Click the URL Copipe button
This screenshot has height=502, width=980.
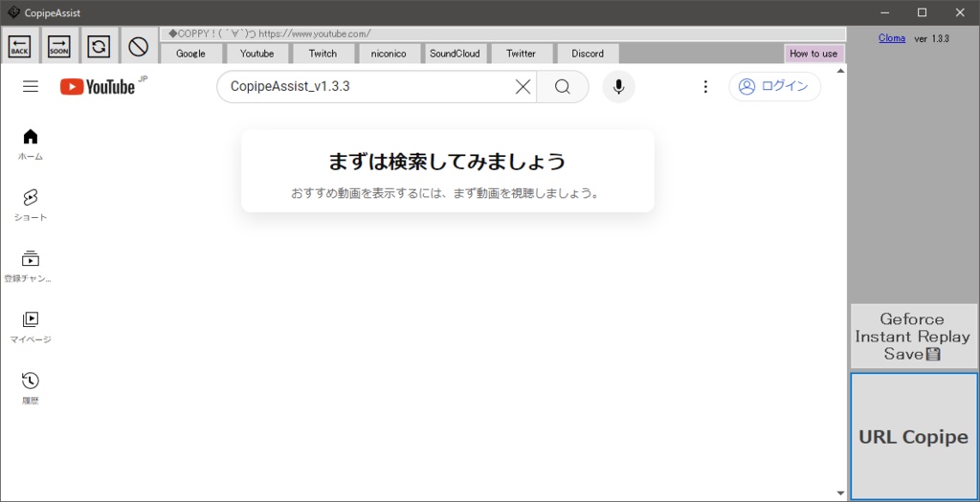tap(913, 436)
